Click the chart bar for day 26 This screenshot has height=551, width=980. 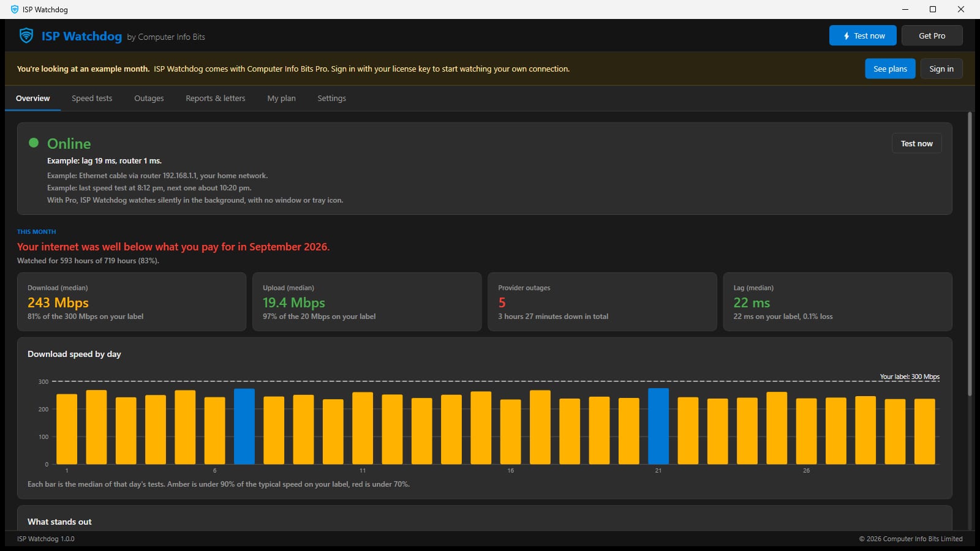point(807,431)
